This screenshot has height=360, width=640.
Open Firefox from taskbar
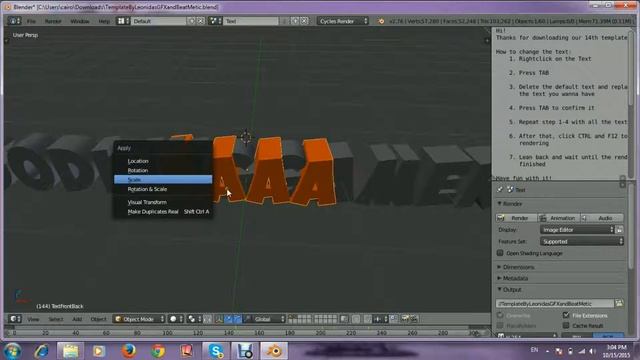tap(129, 351)
